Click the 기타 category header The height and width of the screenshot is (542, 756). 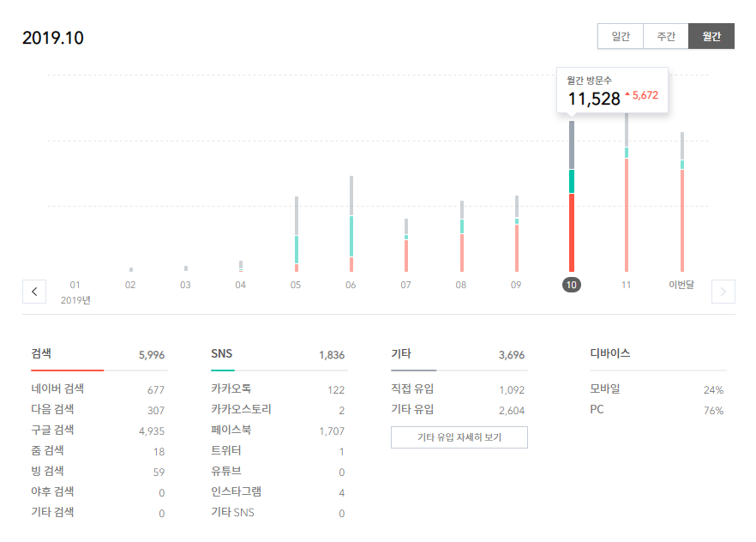click(x=401, y=353)
